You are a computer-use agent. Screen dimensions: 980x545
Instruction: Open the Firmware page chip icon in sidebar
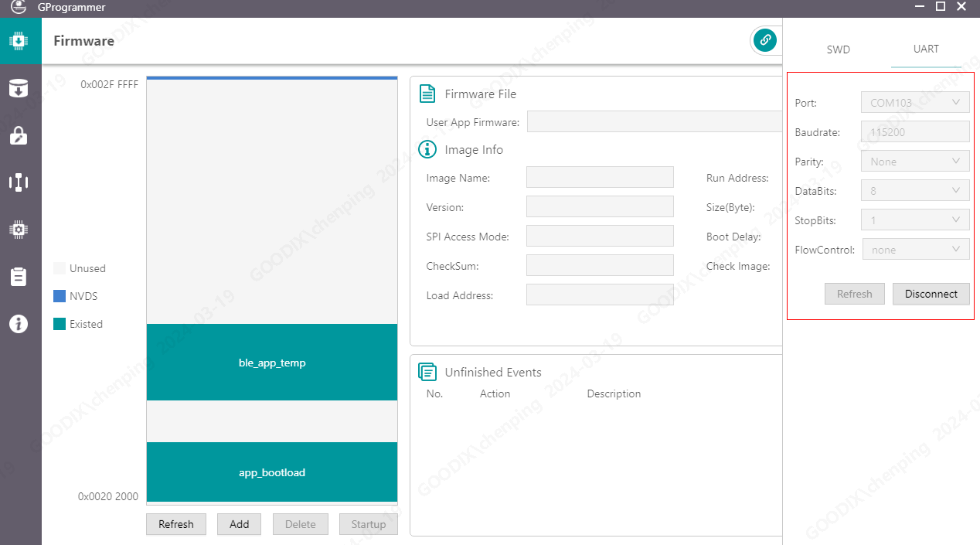[19, 41]
